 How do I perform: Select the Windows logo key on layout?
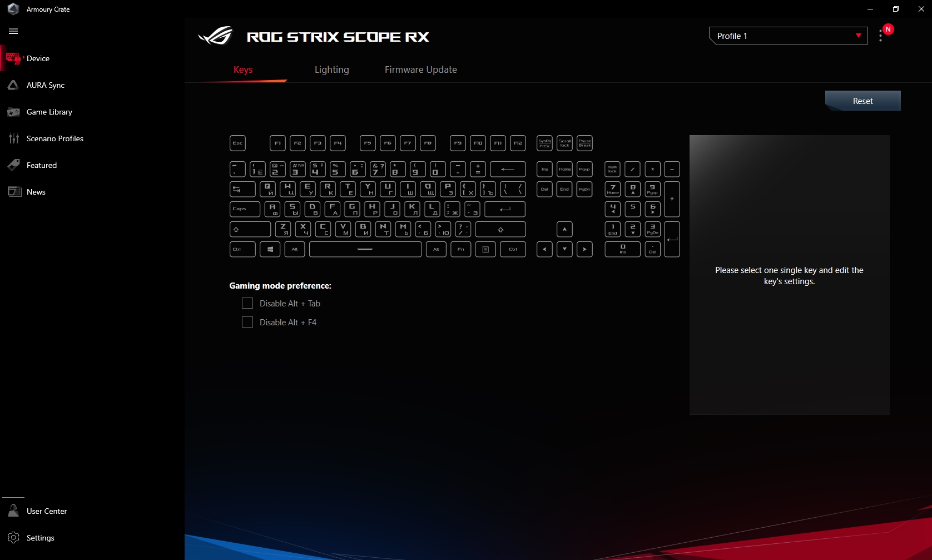click(x=270, y=249)
